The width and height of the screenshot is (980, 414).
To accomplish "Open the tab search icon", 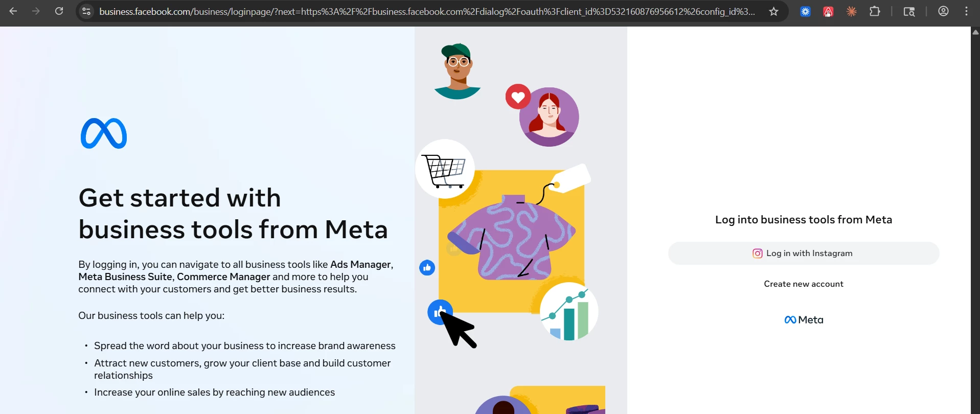I will pyautogui.click(x=909, y=11).
